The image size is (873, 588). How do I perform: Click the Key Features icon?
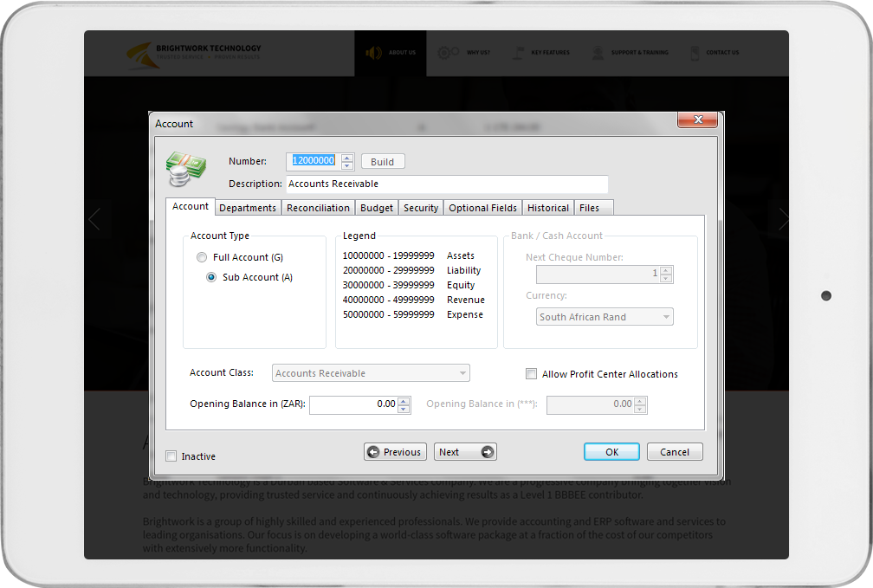518,53
